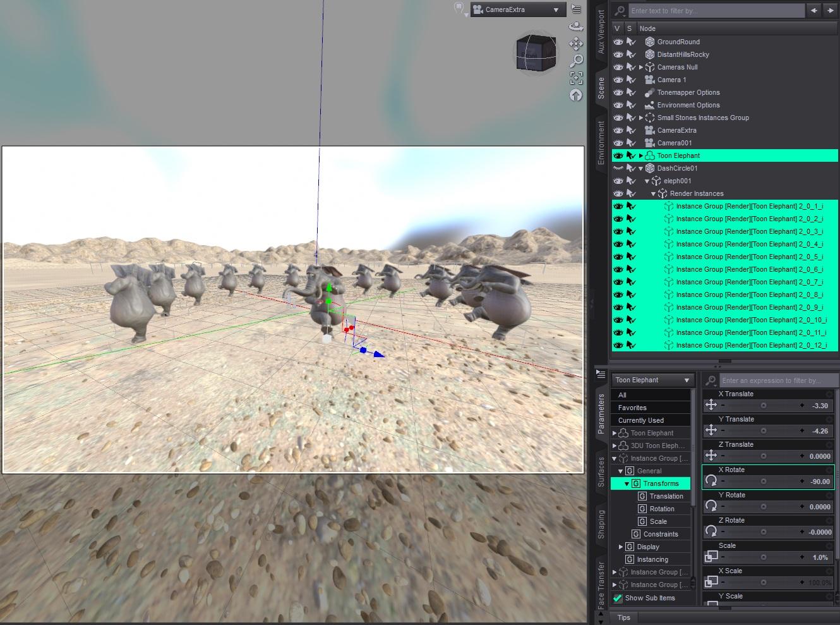
Task: Collapse the eleph001 node
Action: (647, 181)
